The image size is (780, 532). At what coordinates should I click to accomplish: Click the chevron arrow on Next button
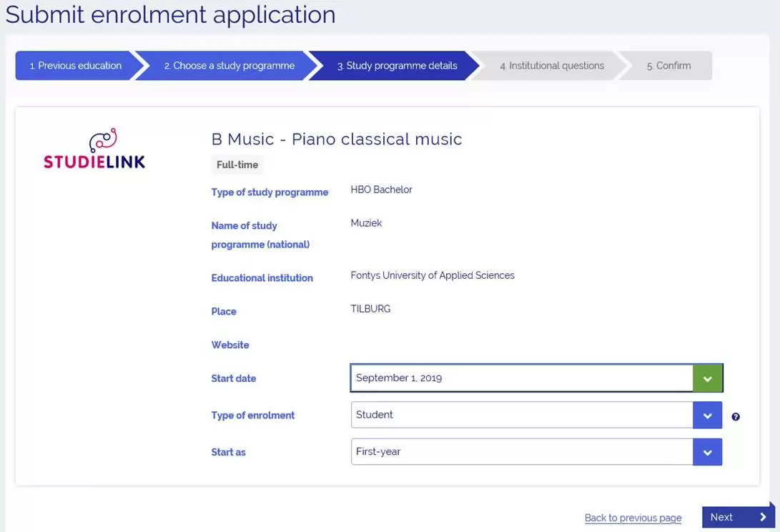[x=763, y=517]
